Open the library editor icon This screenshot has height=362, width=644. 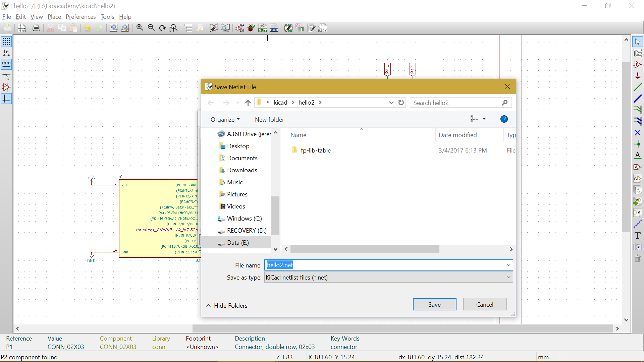click(x=214, y=28)
